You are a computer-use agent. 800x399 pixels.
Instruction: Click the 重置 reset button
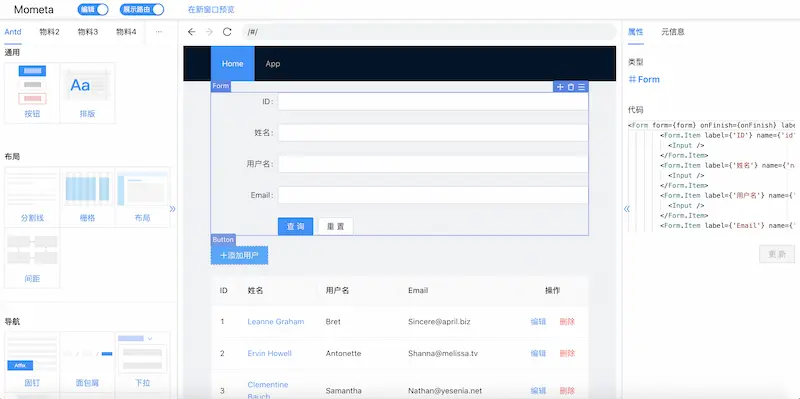(x=336, y=226)
